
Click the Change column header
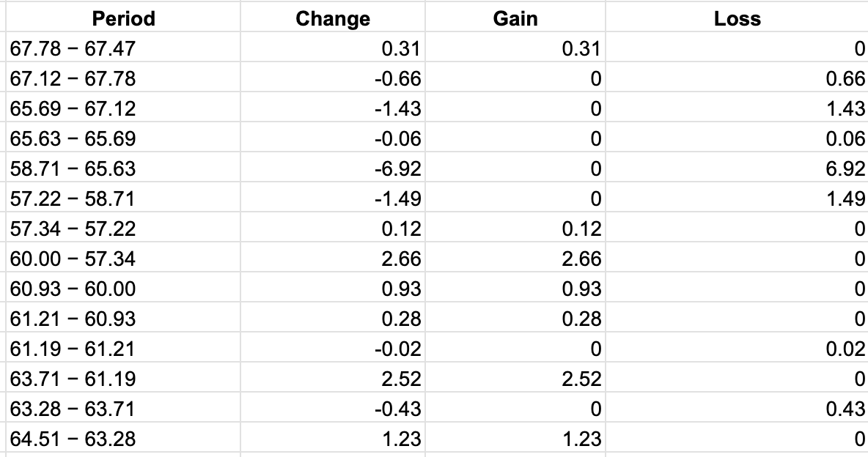click(x=333, y=18)
